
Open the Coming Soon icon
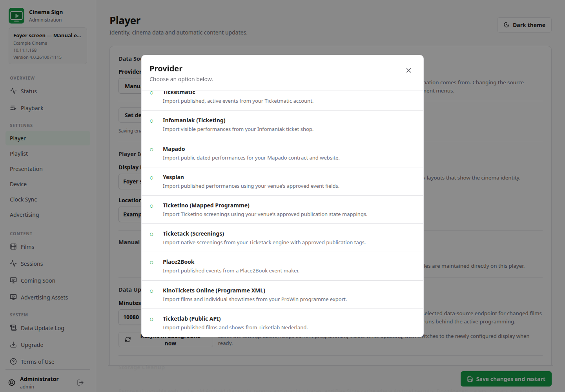click(x=13, y=280)
